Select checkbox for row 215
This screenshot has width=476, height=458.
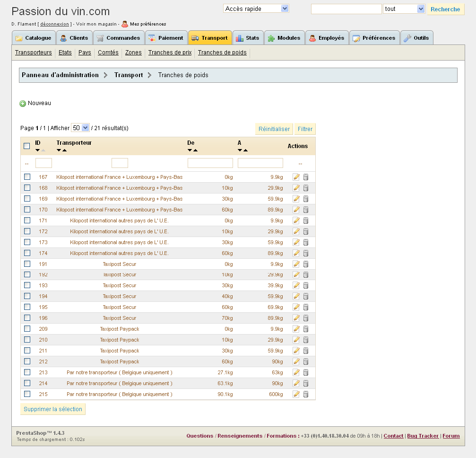pos(27,394)
